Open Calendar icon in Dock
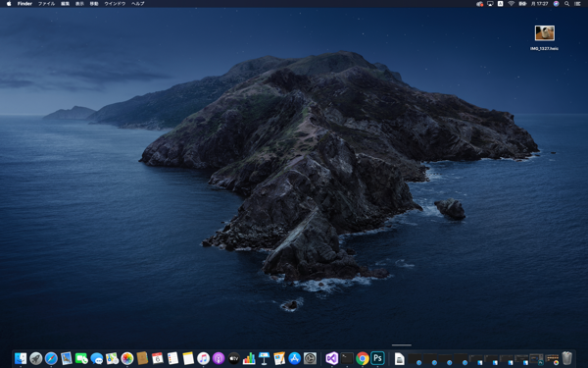 [x=158, y=358]
